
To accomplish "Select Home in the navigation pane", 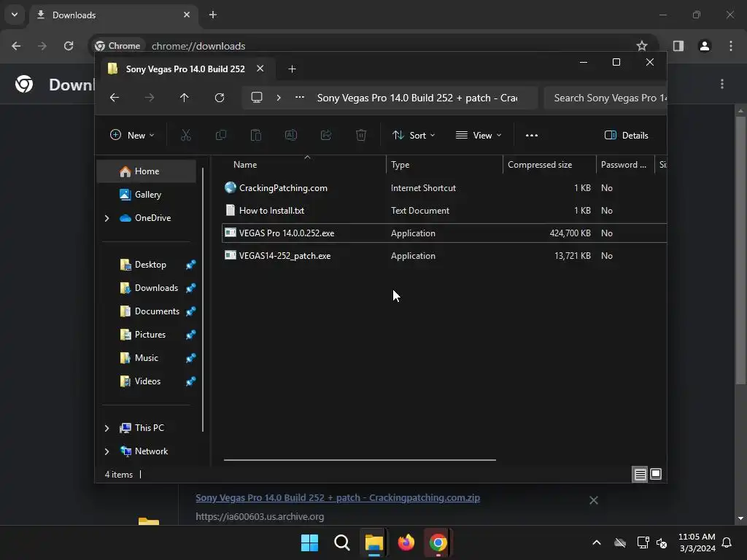I will click(146, 171).
